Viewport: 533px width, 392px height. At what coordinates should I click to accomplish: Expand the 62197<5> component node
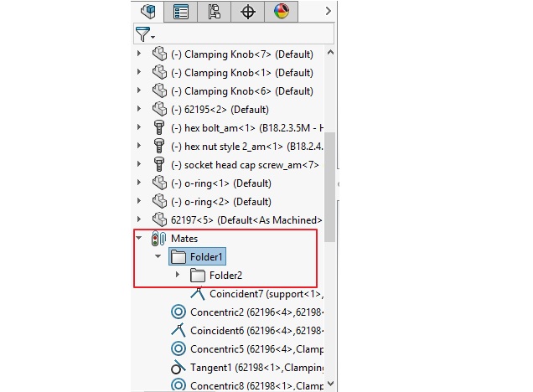(138, 219)
